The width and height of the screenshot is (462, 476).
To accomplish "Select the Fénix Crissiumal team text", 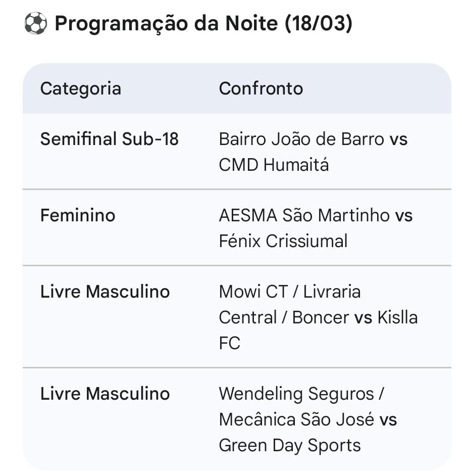I will pos(283,241).
